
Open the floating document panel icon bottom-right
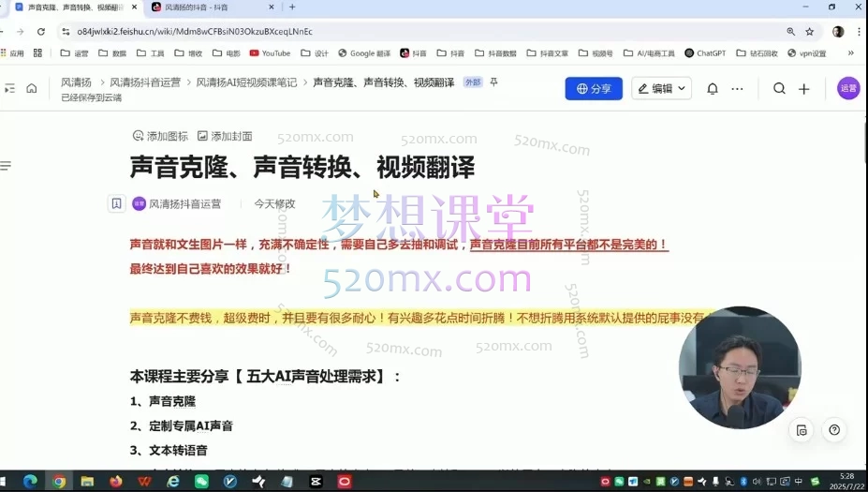coord(802,430)
